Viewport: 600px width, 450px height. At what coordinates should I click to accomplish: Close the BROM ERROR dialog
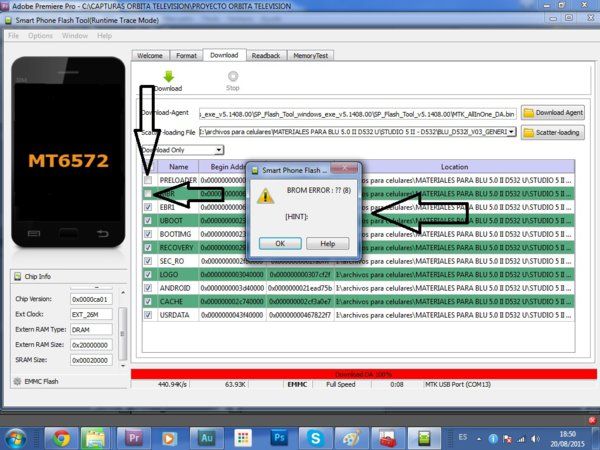pos(344,168)
